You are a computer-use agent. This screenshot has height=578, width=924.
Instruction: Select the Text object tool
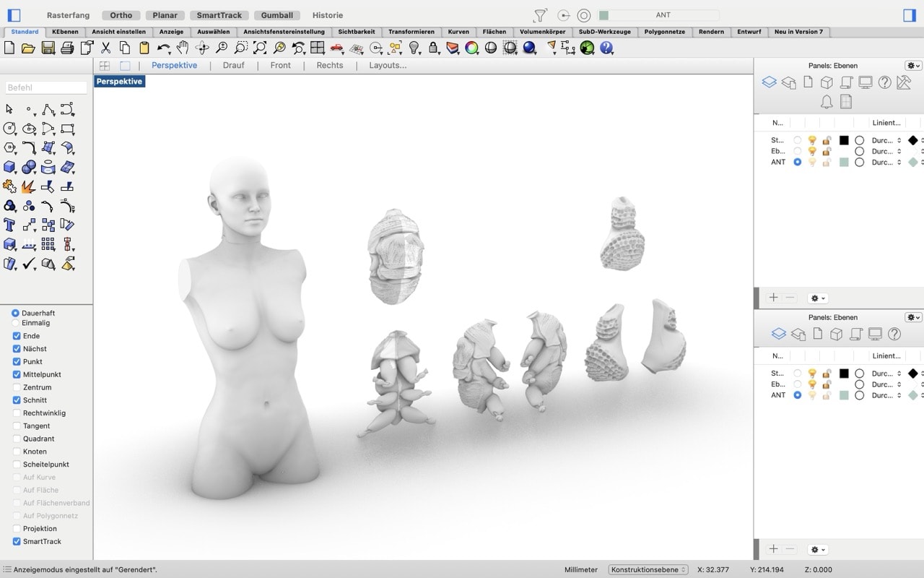point(9,225)
